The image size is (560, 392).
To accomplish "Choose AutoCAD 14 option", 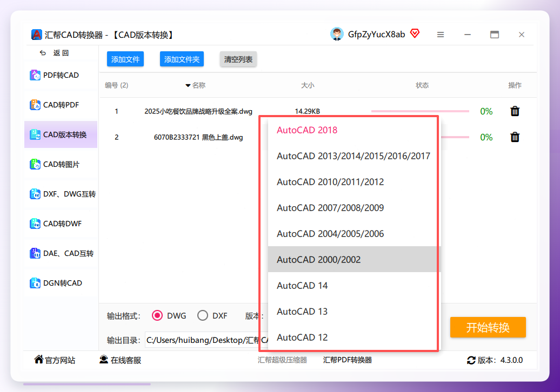I will coord(354,285).
